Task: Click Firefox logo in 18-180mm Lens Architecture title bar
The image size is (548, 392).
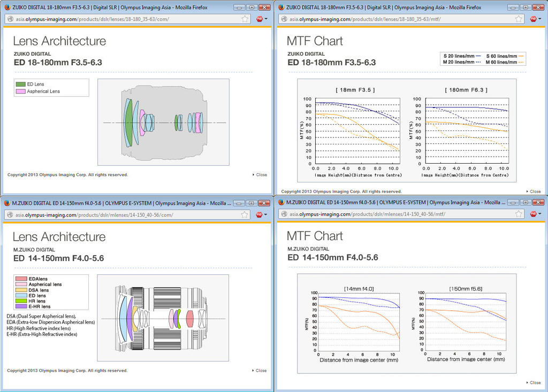Action: pos(7,7)
